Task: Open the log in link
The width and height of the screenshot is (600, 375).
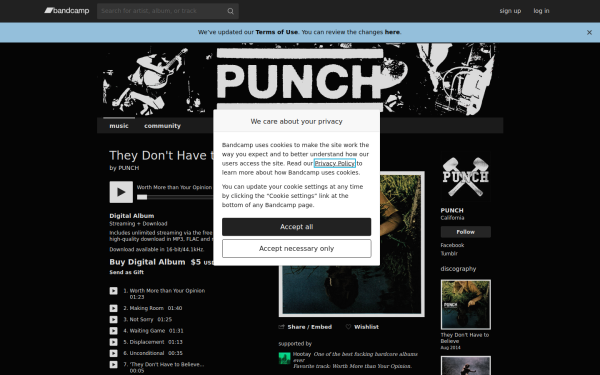Action: (541, 11)
